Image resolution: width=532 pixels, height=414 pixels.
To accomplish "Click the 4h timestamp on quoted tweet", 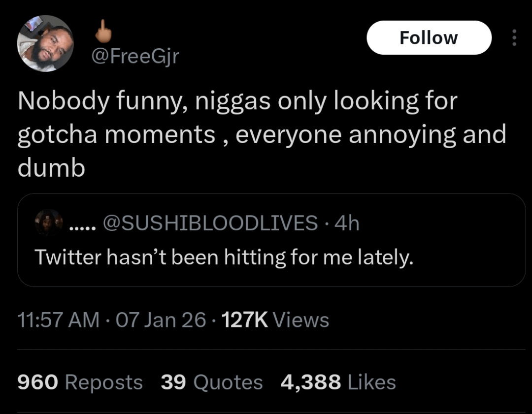I will 347,223.
